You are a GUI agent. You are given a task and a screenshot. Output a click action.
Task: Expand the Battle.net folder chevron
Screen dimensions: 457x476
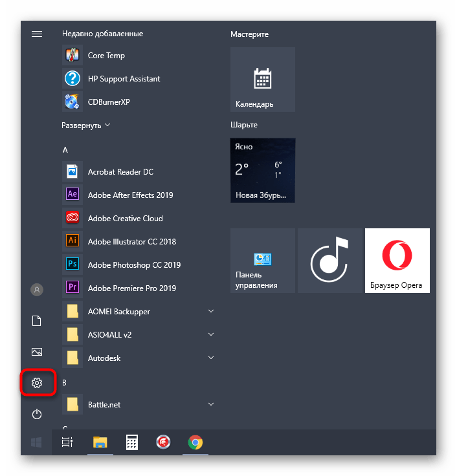pyautogui.click(x=211, y=404)
